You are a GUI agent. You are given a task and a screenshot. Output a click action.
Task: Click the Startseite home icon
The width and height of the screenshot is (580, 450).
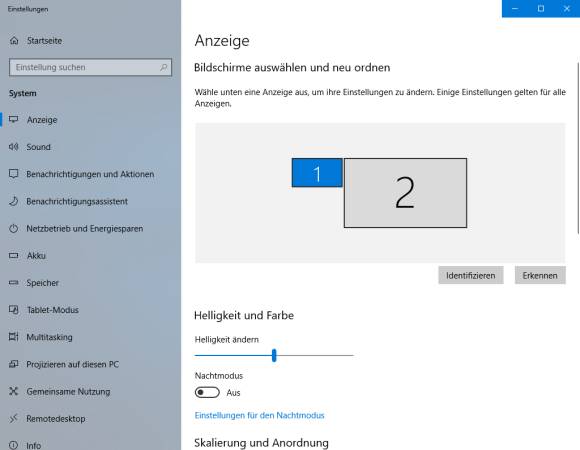pos(14,40)
